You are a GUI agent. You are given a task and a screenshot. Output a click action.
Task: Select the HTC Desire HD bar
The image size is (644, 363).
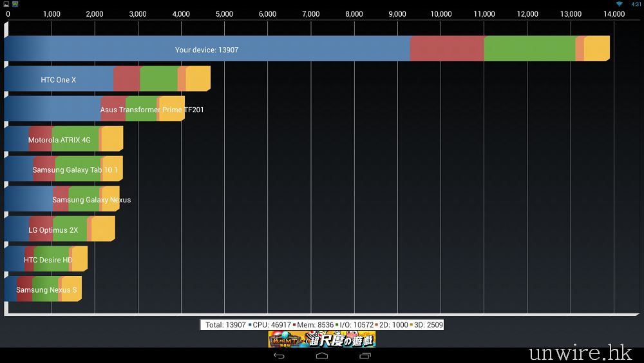(46, 259)
